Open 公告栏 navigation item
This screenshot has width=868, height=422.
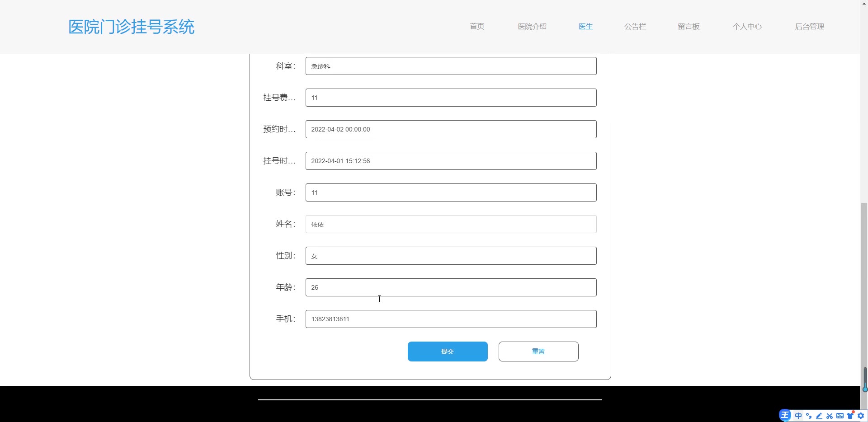(x=635, y=26)
